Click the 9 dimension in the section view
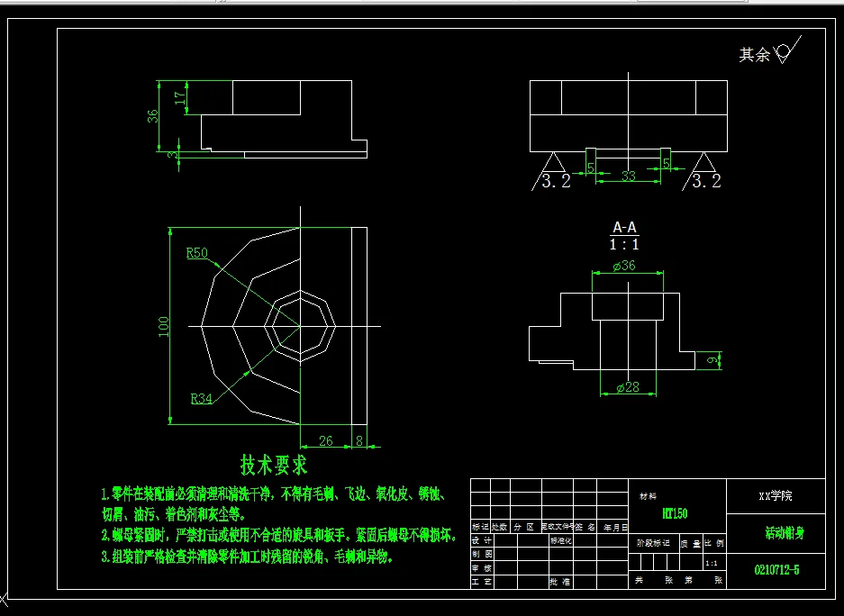The image size is (844, 616). (x=712, y=360)
